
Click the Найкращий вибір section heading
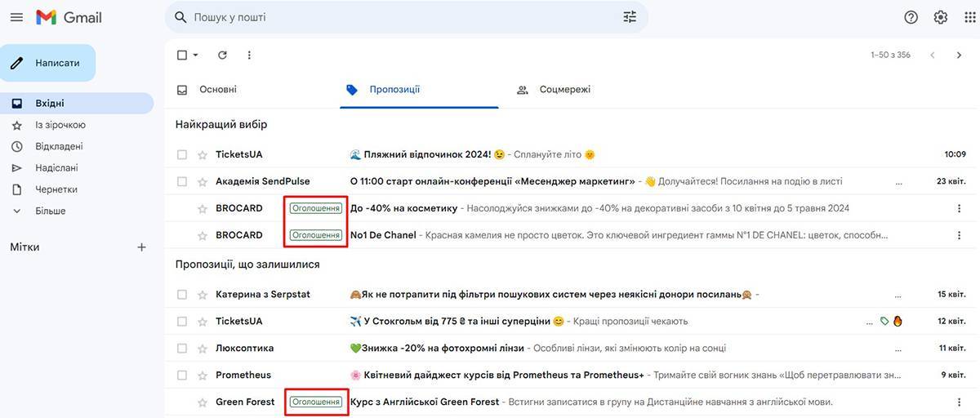(221, 124)
